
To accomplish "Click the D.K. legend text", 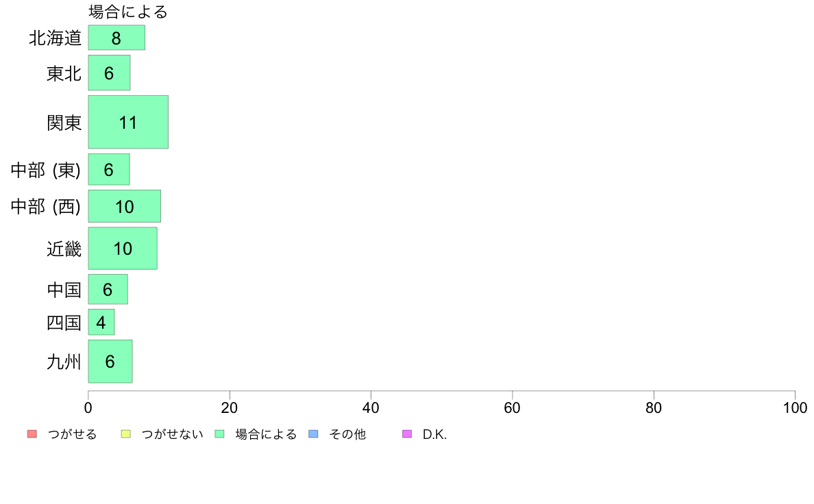I will click(434, 434).
